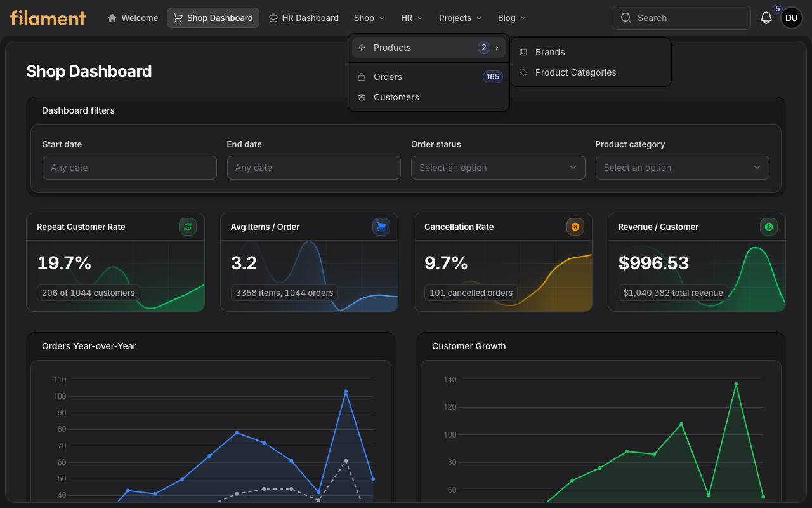Image resolution: width=812 pixels, height=508 pixels.
Task: Expand the Products submenu chevron
Action: click(x=497, y=48)
